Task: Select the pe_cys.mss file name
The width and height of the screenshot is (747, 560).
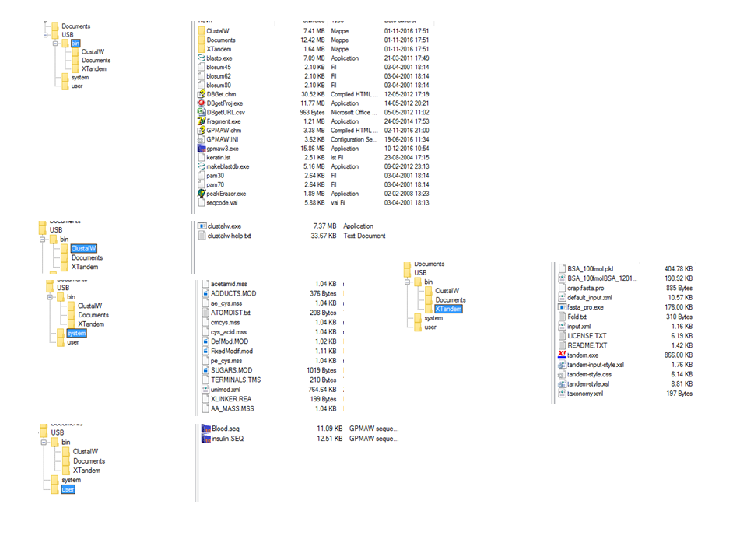Action: [x=226, y=360]
